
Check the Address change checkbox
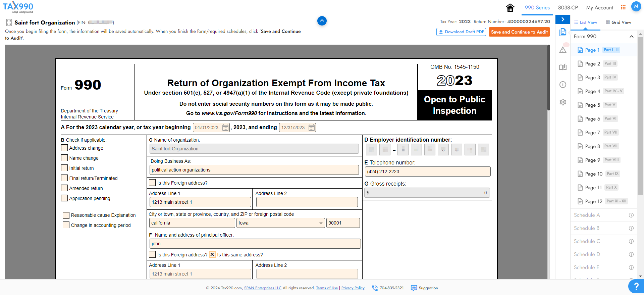64,148
